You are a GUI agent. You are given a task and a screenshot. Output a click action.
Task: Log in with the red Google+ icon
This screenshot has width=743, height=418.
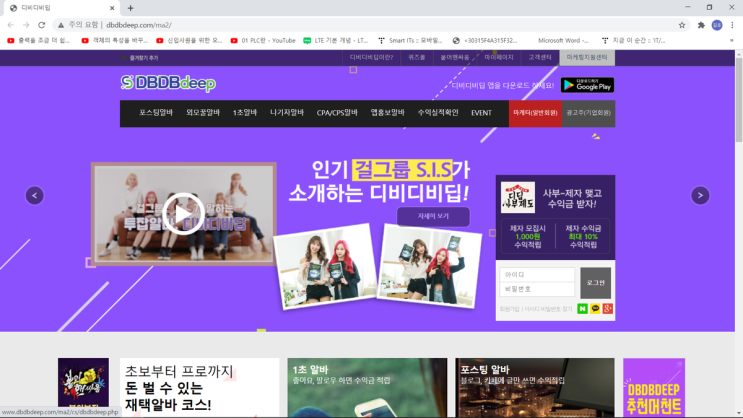click(x=607, y=309)
